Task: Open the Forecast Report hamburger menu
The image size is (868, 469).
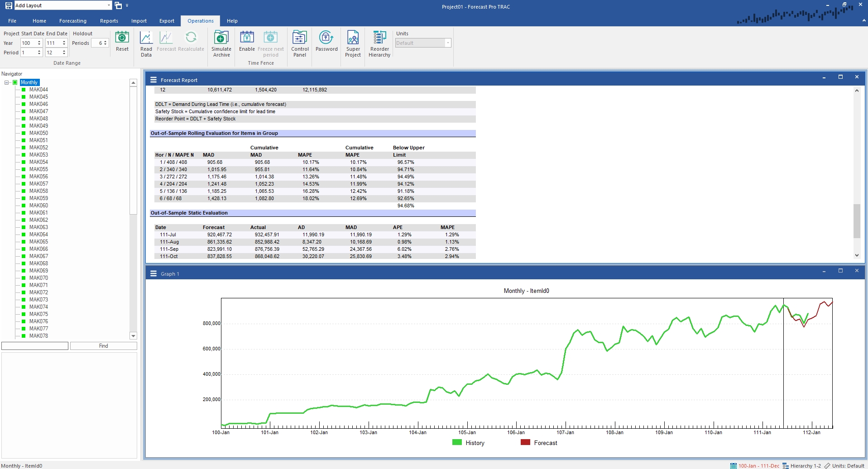Action: click(x=153, y=80)
